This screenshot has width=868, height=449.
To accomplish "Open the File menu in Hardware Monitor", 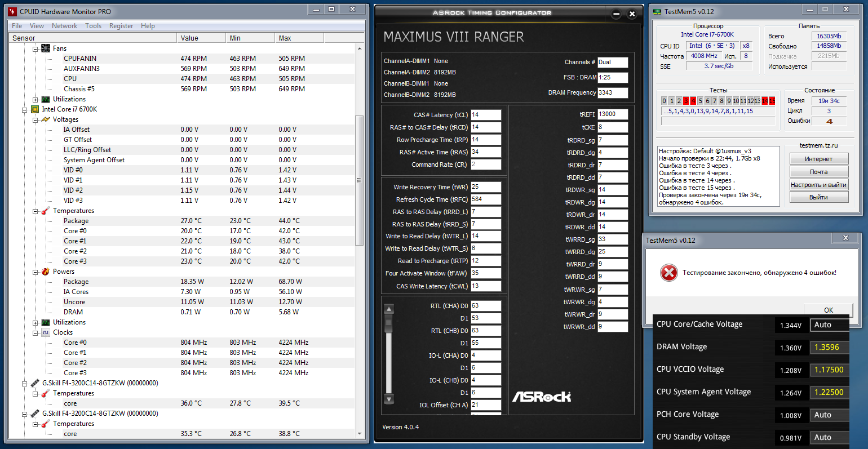I will [x=17, y=26].
